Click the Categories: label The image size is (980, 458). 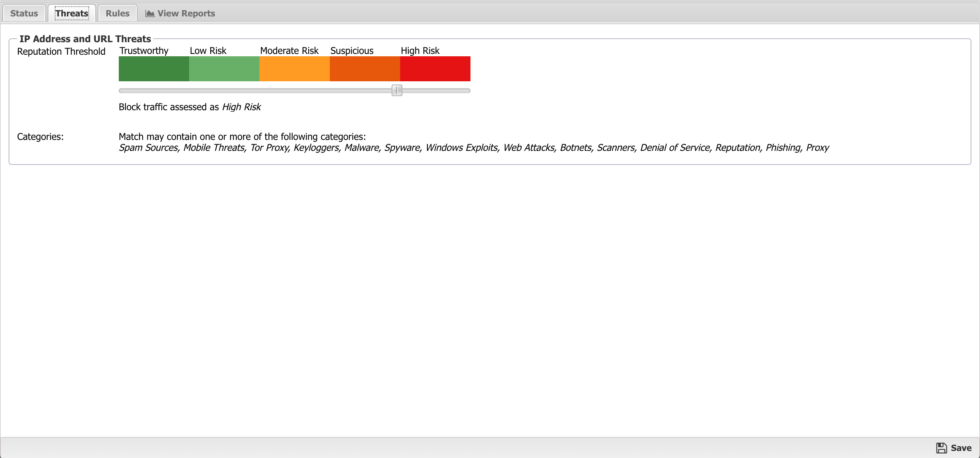pyautogui.click(x=40, y=137)
